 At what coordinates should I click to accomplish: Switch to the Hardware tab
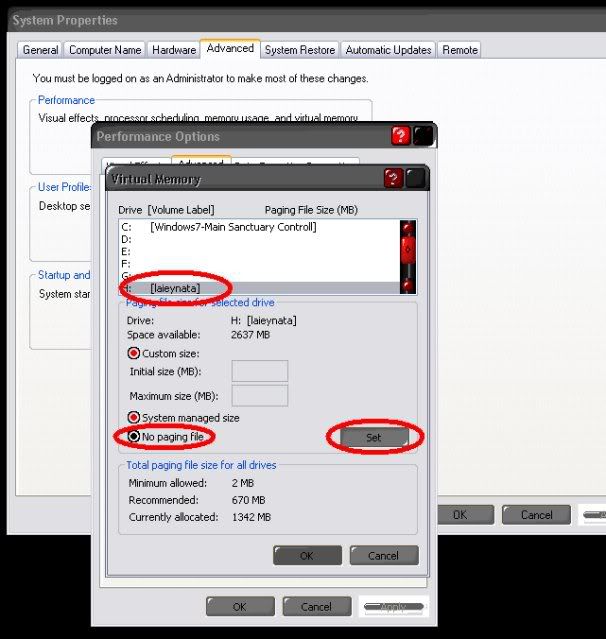point(174,50)
